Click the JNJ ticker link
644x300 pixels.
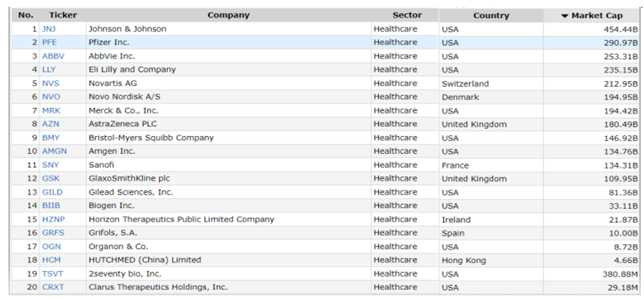coord(49,29)
